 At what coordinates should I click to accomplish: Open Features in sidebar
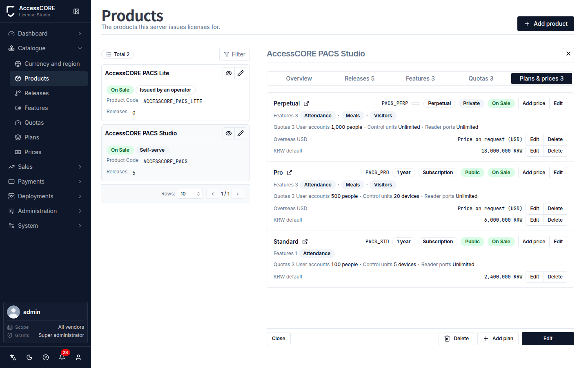pyautogui.click(x=49, y=108)
